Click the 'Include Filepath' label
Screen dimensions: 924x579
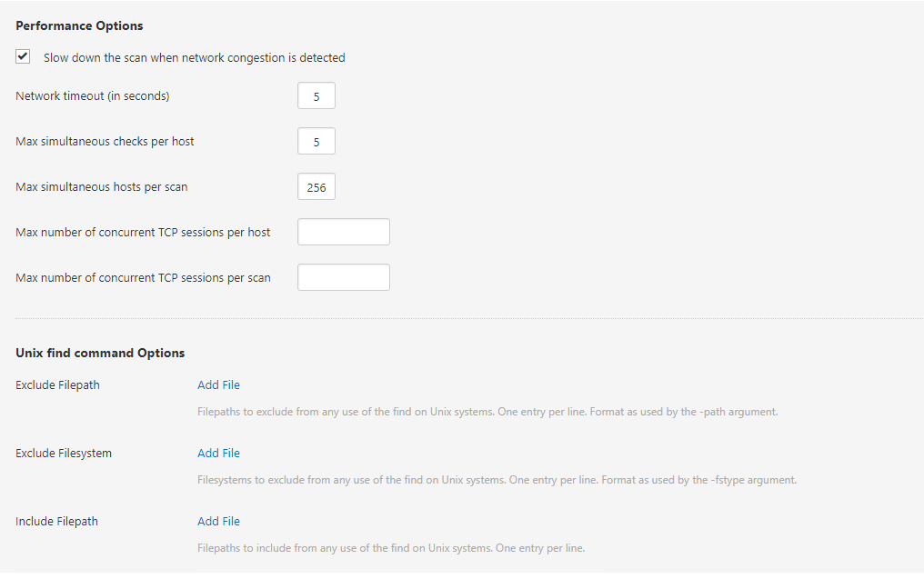click(57, 521)
